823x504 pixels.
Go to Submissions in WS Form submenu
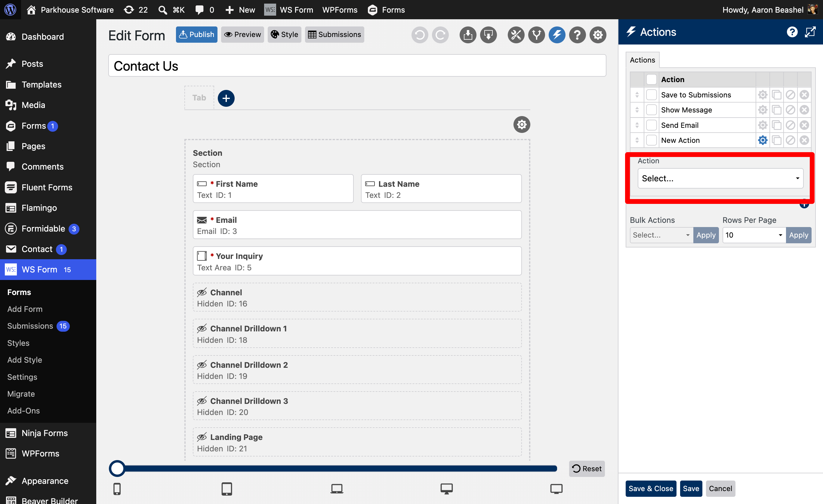30,326
